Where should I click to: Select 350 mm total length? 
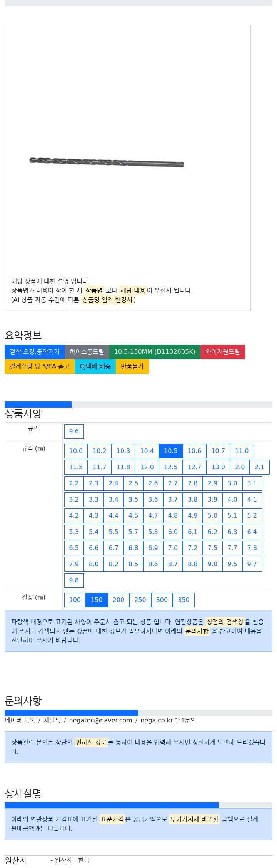click(x=184, y=600)
